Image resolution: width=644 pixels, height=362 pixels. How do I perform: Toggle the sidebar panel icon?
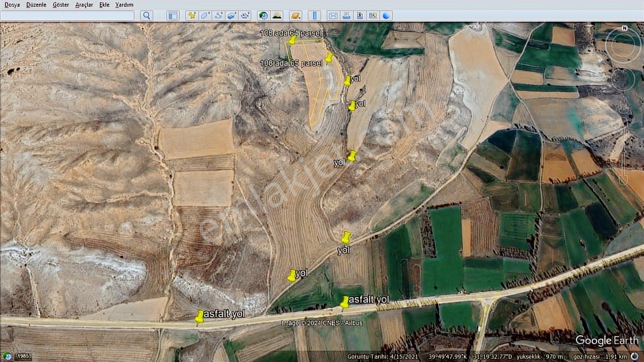click(x=173, y=16)
